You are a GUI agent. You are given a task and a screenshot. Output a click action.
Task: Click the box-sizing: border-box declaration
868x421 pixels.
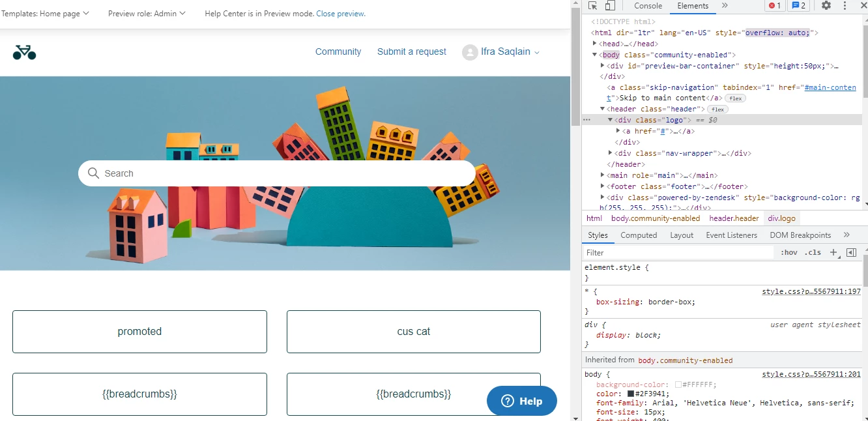(x=646, y=302)
